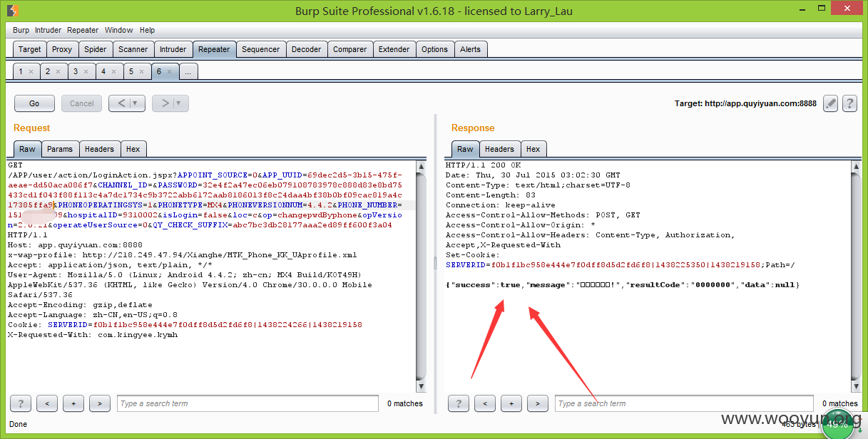Close Repeater tab 2 with its x
The width and height of the screenshot is (868, 439).
tap(58, 72)
